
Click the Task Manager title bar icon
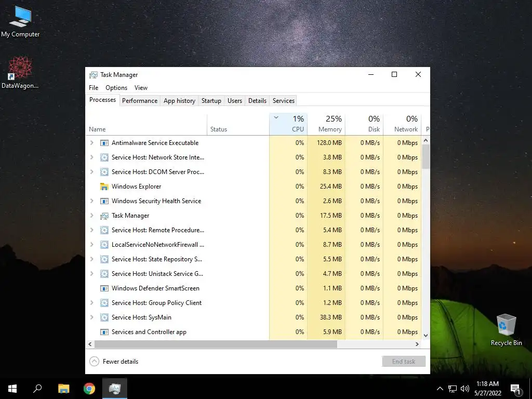(94, 75)
